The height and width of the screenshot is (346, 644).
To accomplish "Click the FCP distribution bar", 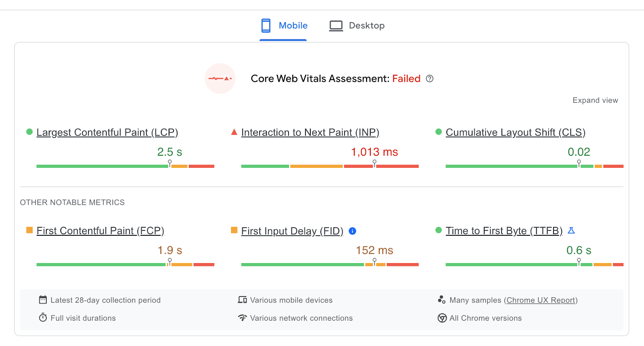I will 125,265.
